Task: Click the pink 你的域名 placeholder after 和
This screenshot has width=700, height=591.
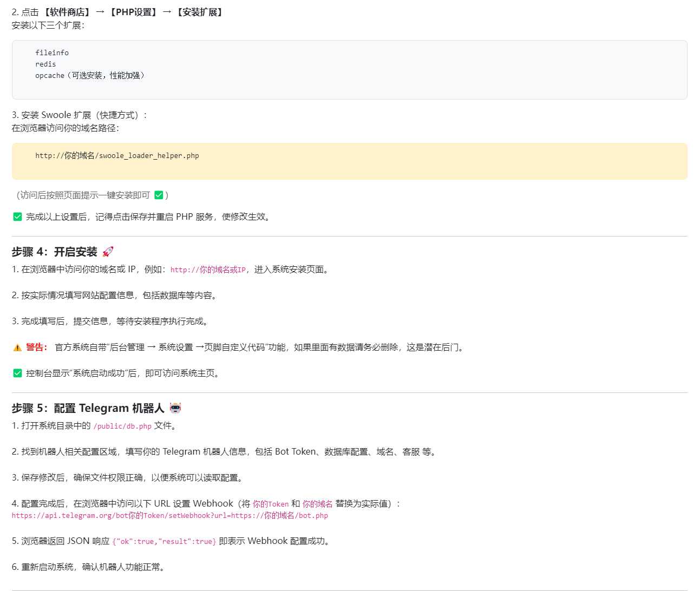Action: pyautogui.click(x=318, y=504)
